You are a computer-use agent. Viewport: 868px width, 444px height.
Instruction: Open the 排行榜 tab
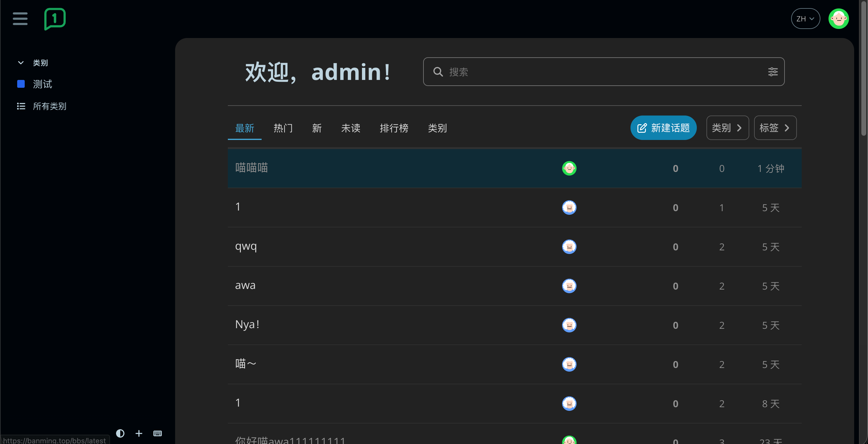[394, 128]
